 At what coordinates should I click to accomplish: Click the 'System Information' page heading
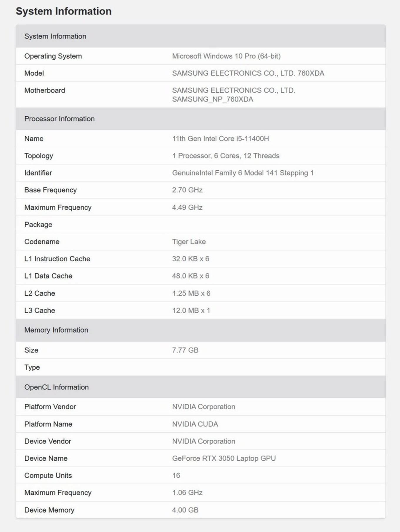[64, 11]
